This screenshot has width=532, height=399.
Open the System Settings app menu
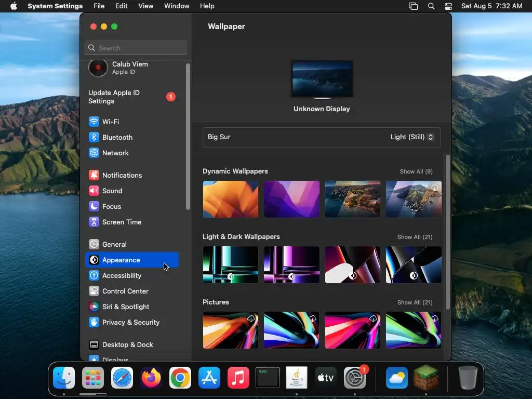pos(55,6)
